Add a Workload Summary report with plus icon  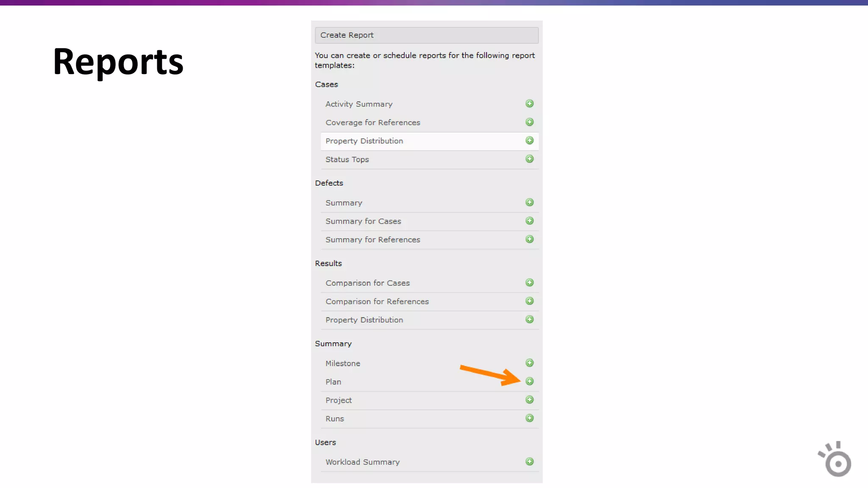[529, 462]
